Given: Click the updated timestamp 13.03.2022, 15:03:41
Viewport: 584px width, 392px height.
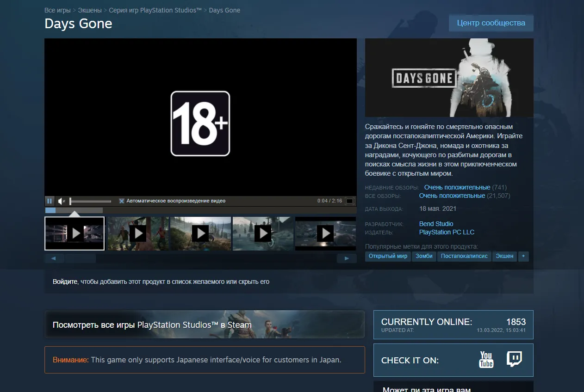Looking at the screenshot, I should coord(501,331).
